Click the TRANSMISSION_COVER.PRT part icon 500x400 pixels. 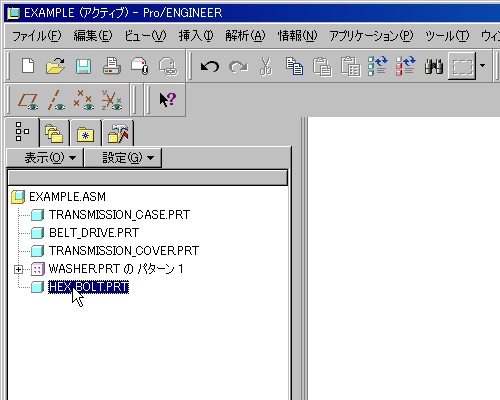pyautogui.click(x=37, y=251)
